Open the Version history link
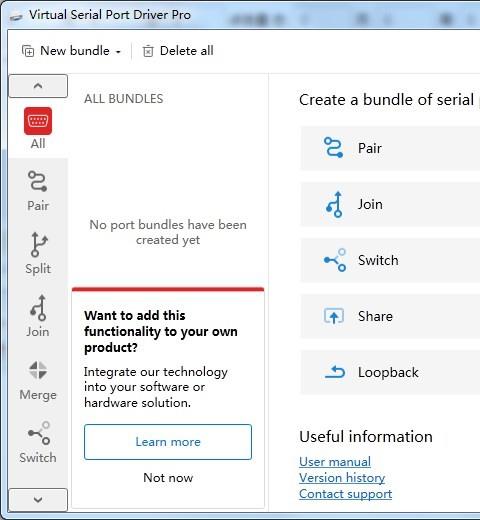Viewport: 480px width, 520px height. coord(342,478)
